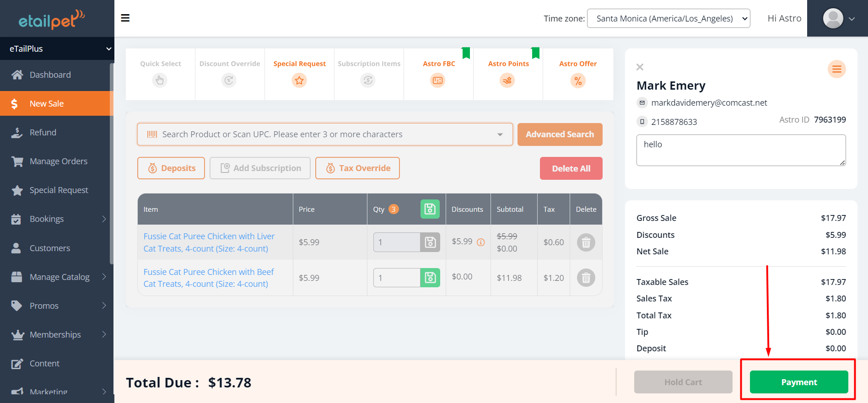Click the Astro Offer percent icon
868x403 pixels.
pyautogui.click(x=578, y=81)
